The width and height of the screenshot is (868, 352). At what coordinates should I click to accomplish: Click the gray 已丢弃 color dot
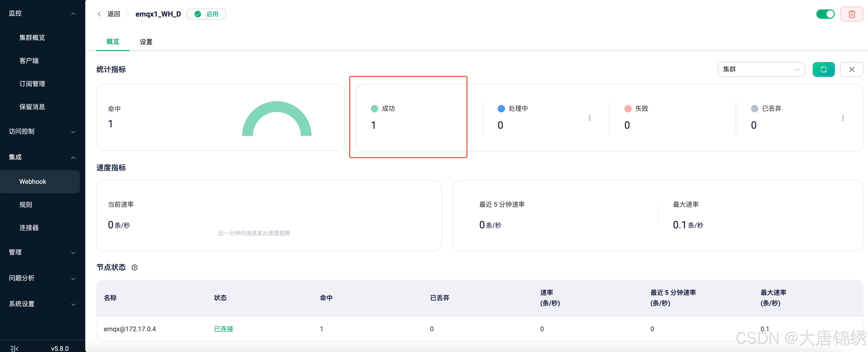point(754,109)
